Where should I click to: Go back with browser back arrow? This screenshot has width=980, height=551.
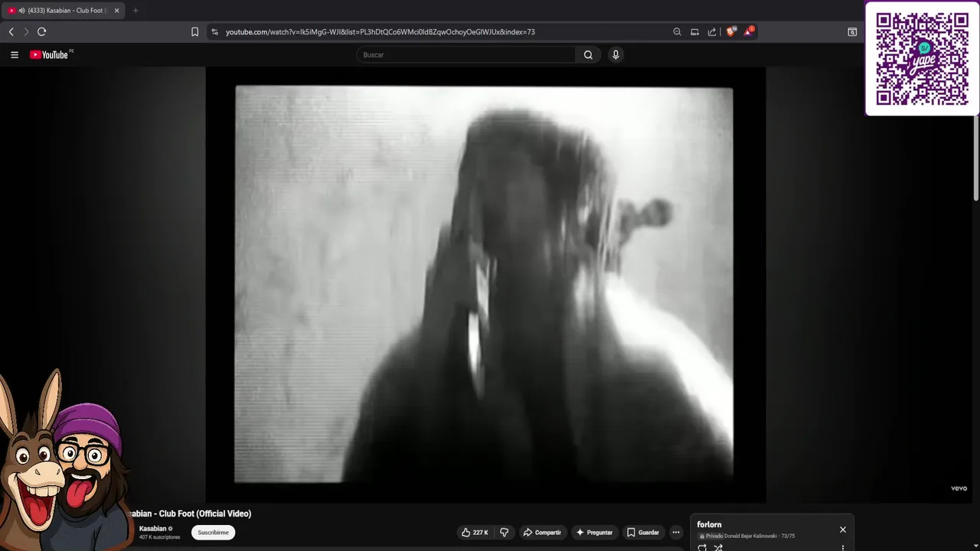11,31
